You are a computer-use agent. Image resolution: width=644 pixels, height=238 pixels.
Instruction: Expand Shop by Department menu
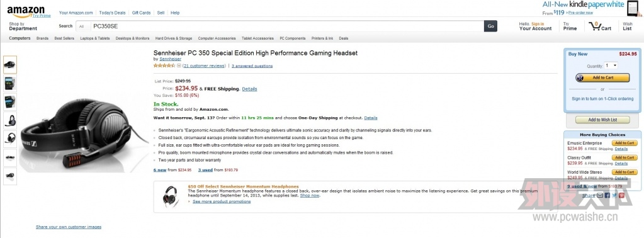23,26
